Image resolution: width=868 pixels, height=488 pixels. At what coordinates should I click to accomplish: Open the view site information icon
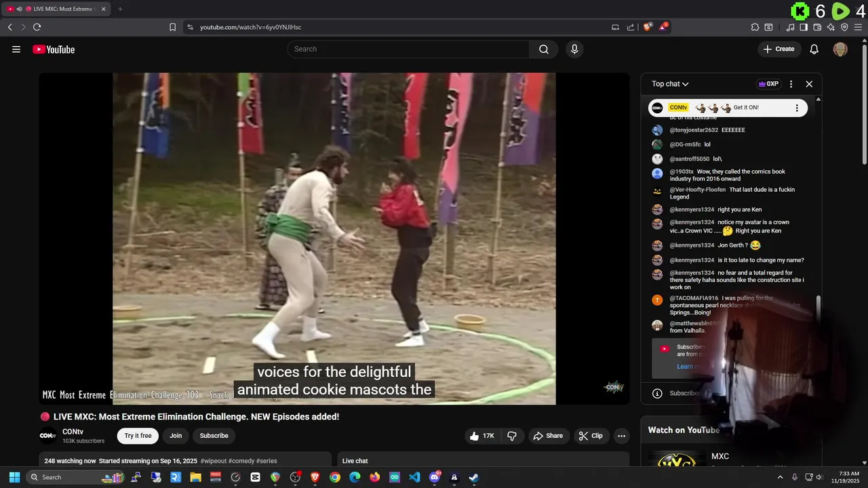(190, 27)
